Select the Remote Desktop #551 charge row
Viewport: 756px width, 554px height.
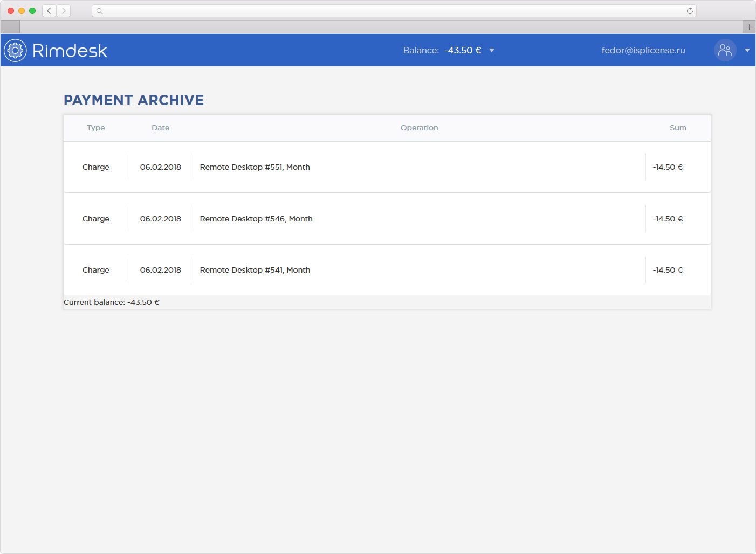pos(255,167)
